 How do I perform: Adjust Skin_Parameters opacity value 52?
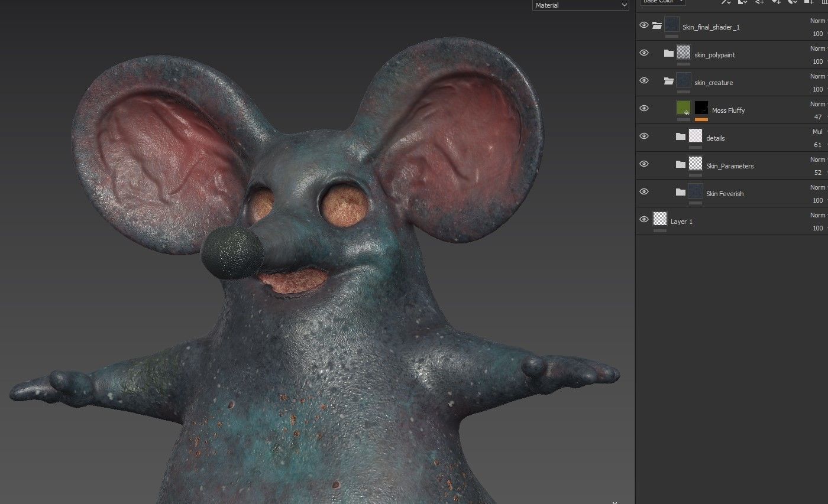tap(818, 173)
